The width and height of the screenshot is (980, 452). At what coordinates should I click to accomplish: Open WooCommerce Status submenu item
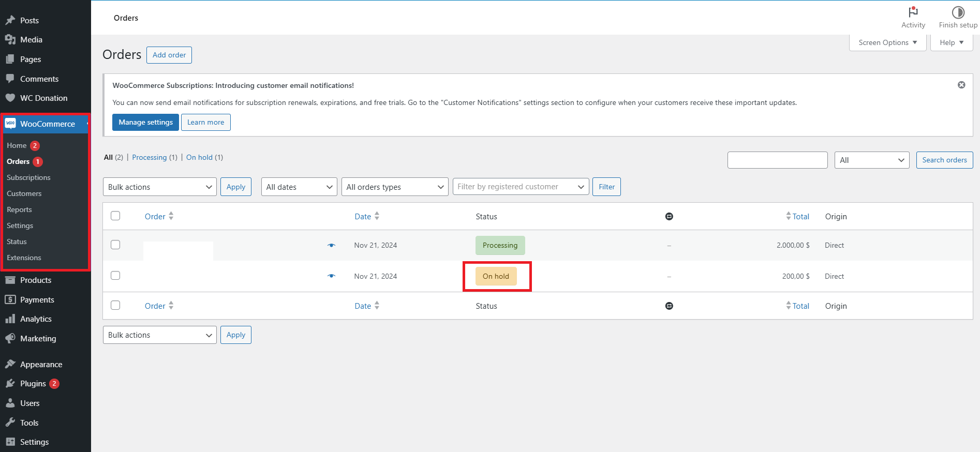coord(17,242)
